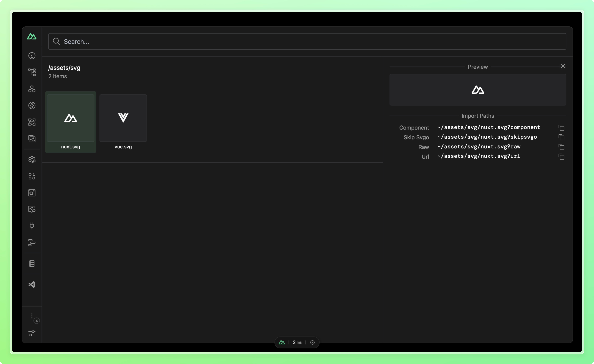The width and height of the screenshot is (594, 364).
Task: Open the Runtime Configs gear tab
Action: 32,160
